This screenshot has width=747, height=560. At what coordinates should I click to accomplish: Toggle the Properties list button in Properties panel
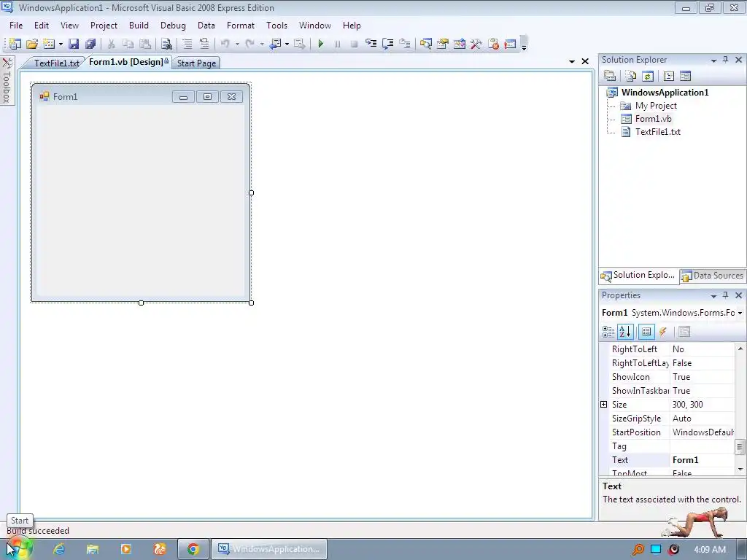click(x=646, y=332)
